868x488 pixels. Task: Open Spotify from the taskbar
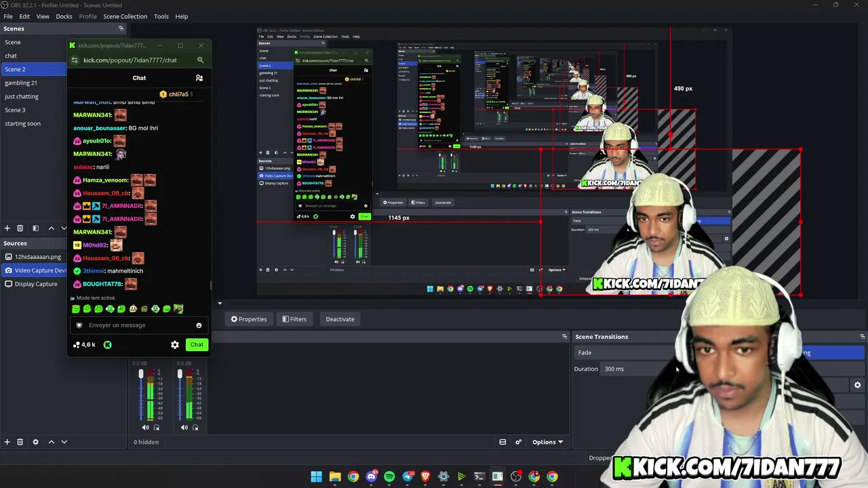389,476
